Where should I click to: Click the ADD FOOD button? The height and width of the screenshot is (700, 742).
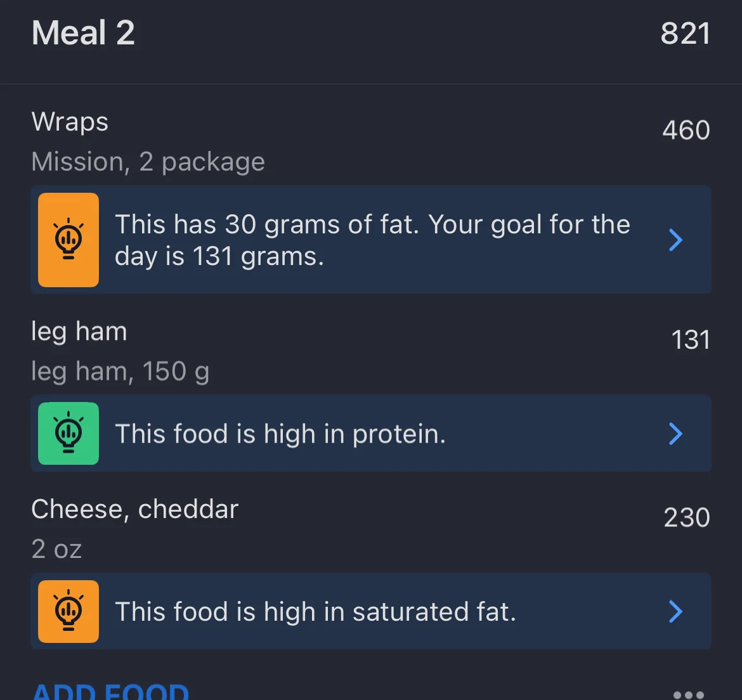click(110, 692)
